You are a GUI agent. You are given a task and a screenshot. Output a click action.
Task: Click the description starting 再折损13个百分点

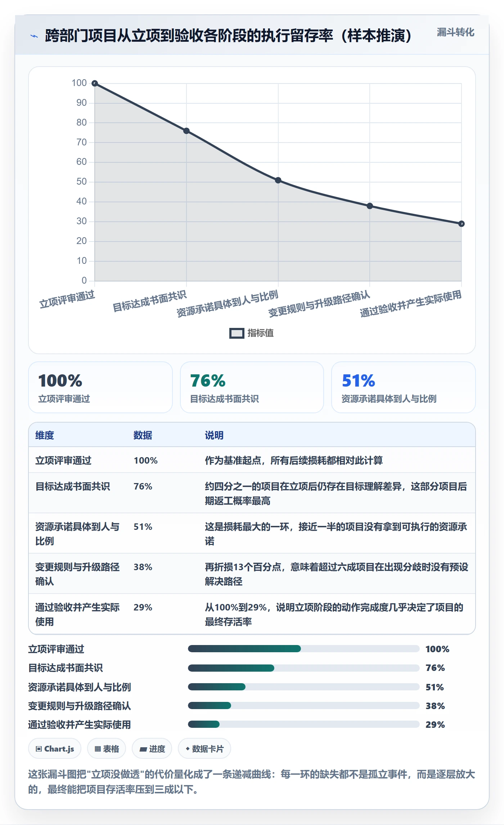[x=336, y=574]
